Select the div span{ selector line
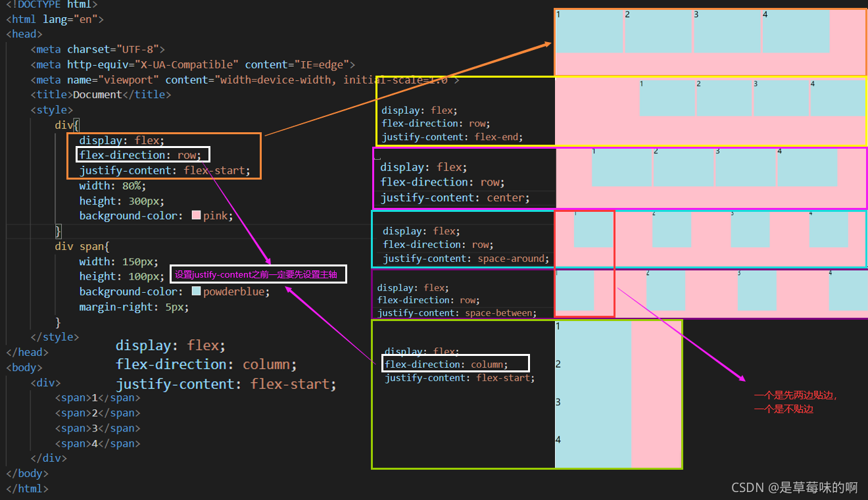 coord(82,246)
